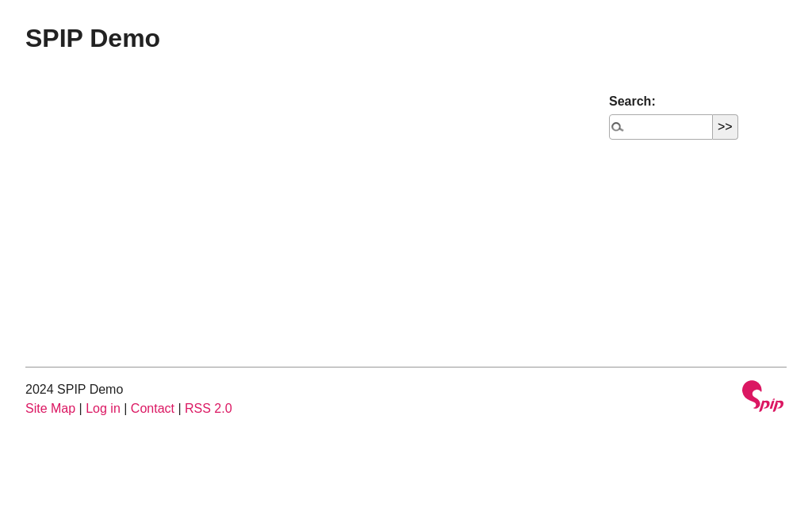Open the Site Map link
This screenshot has width=812, height=508.
pyautogui.click(x=50, y=409)
